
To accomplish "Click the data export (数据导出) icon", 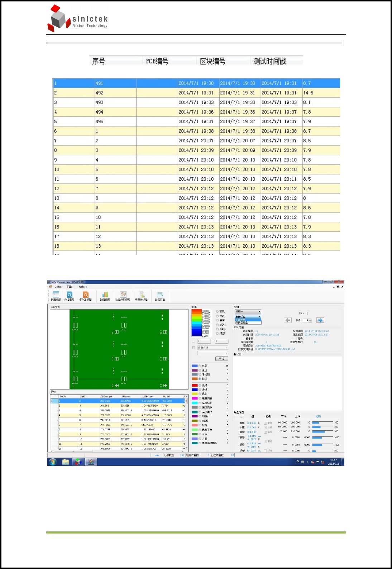I will pos(160,296).
